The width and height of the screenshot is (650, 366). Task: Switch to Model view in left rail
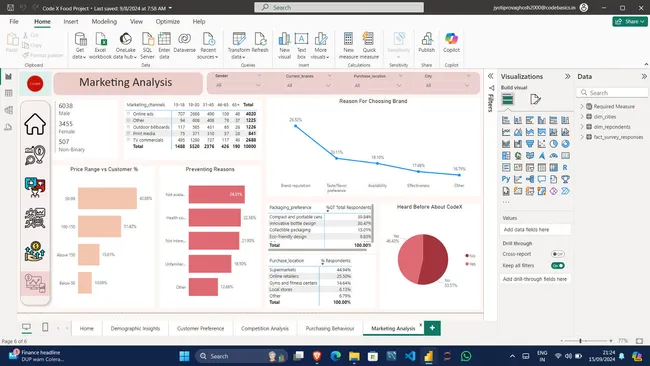coord(8,110)
